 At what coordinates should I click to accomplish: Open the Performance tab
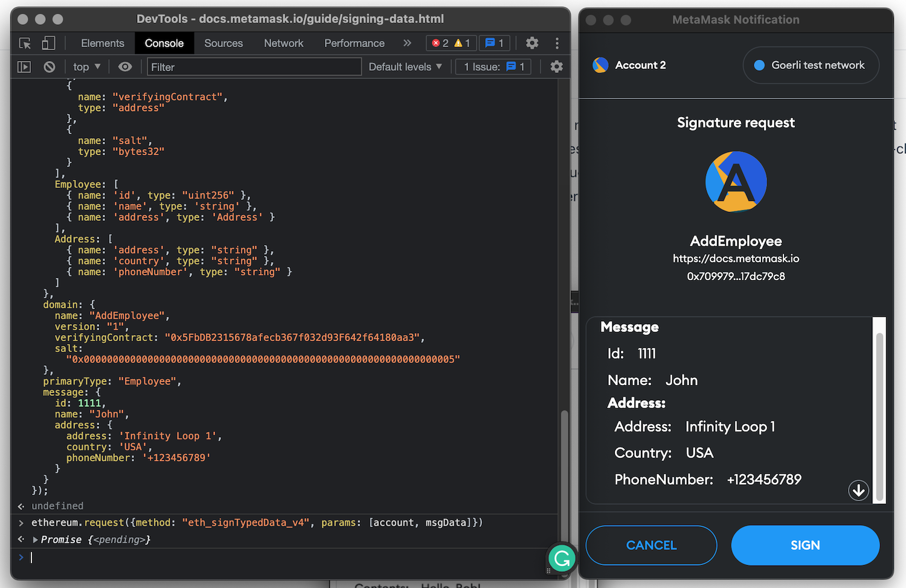click(x=355, y=43)
